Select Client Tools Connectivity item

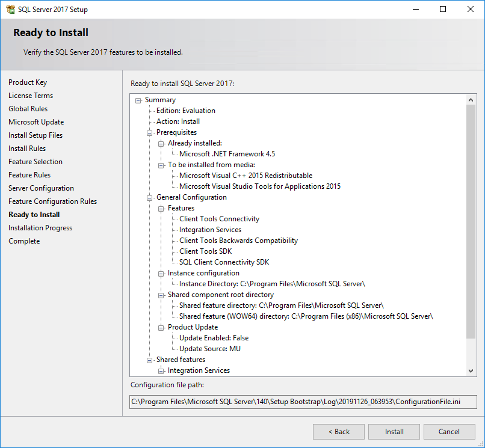point(219,219)
